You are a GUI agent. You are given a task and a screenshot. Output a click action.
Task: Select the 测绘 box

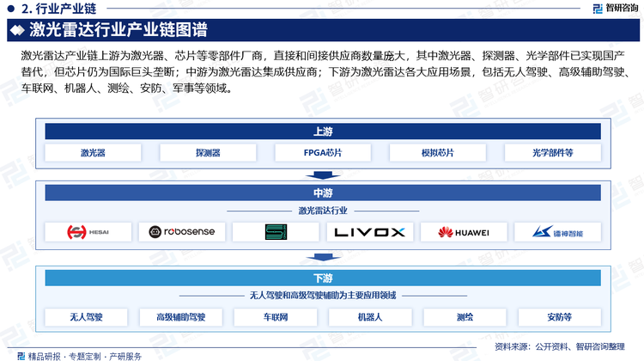[x=465, y=317]
